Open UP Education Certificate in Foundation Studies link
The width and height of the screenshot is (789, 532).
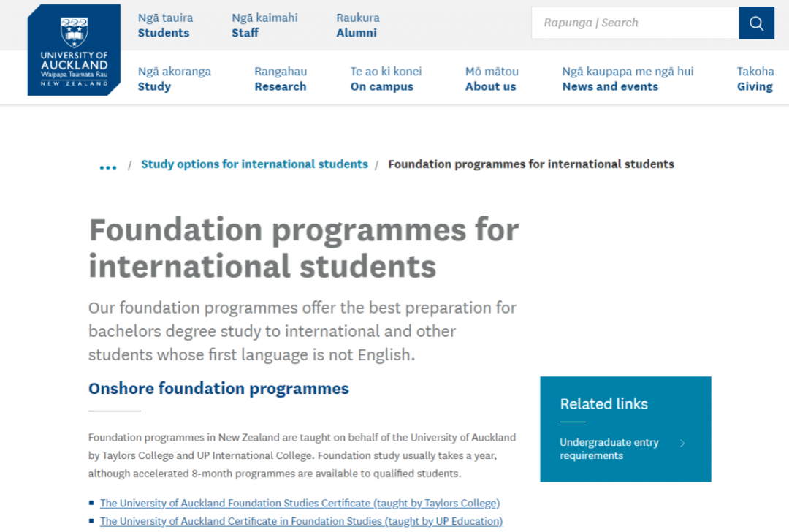(302, 521)
